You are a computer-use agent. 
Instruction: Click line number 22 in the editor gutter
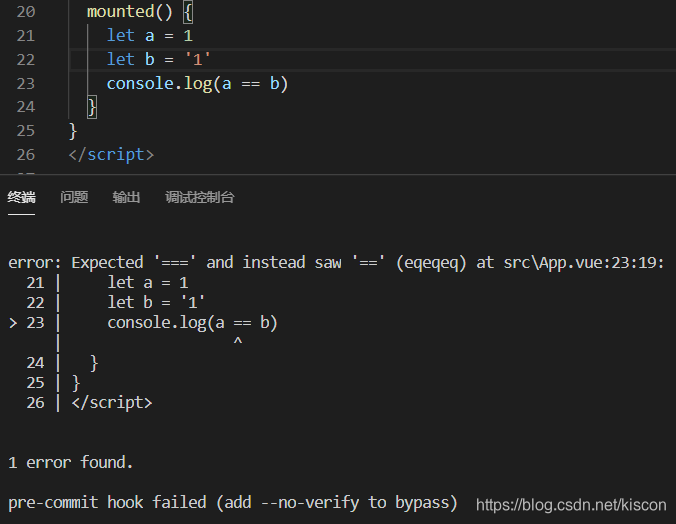[25, 60]
